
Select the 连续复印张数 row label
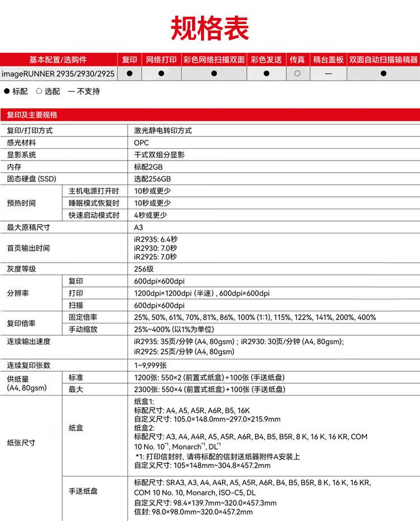point(28,365)
